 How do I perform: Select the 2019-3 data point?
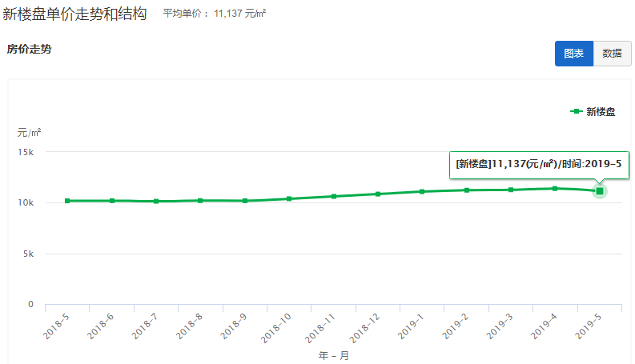(x=511, y=190)
